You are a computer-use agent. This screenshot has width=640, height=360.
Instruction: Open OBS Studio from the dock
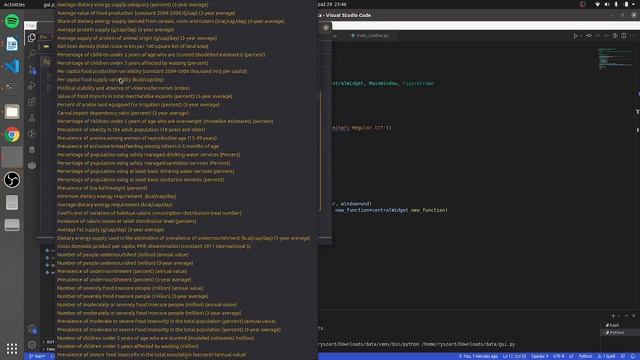12,180
